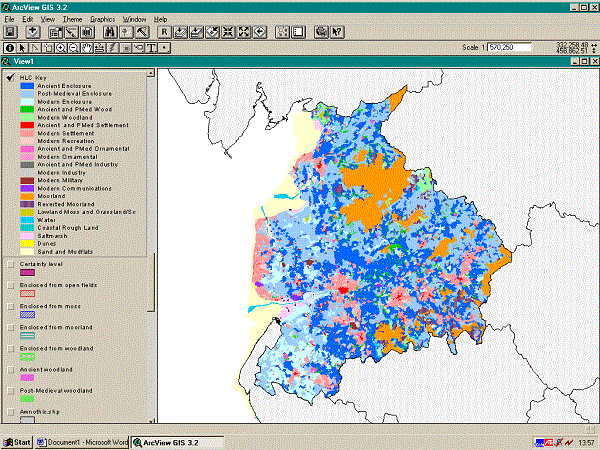Screen dimensions: 600x450
Task: Enable Ancient woodland theme checkbox
Action: point(10,370)
